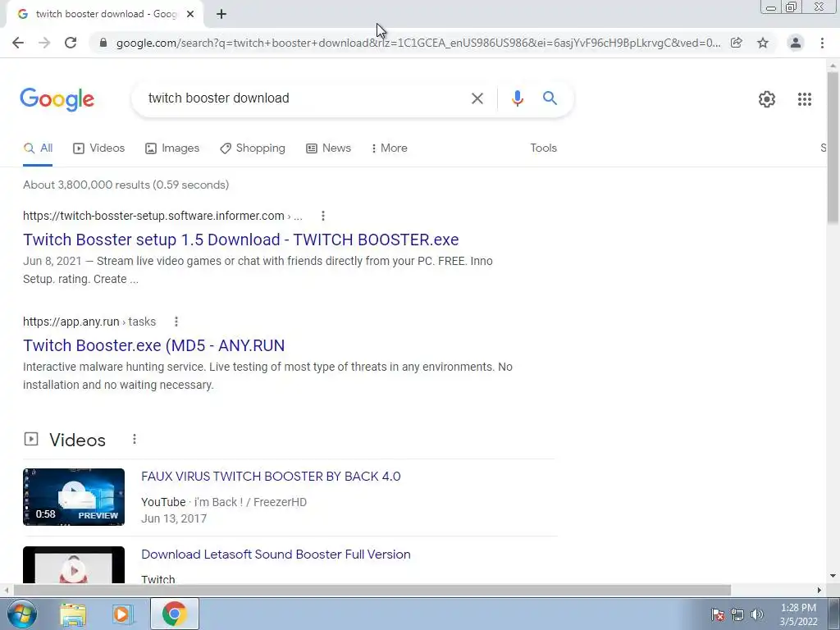Viewport: 840px width, 630px height.
Task: Click the browser forward arrow
Action: point(44,43)
